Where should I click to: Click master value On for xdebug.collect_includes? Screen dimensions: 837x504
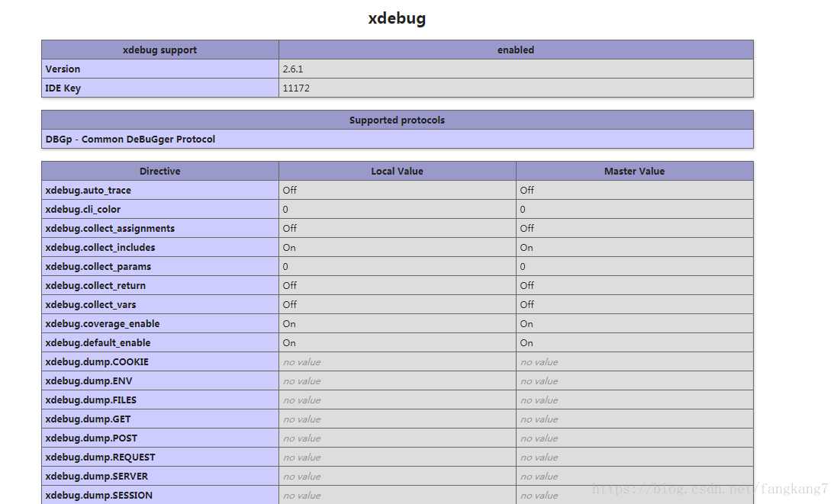635,248
